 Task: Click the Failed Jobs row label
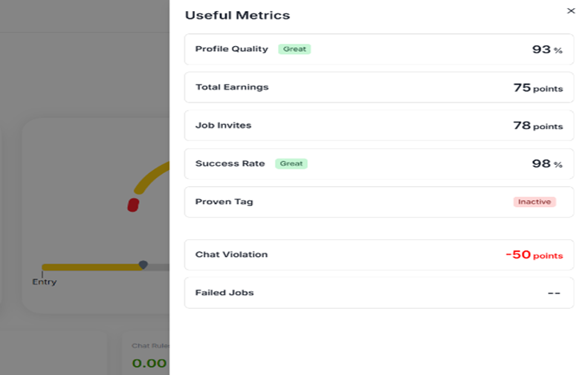(x=224, y=293)
